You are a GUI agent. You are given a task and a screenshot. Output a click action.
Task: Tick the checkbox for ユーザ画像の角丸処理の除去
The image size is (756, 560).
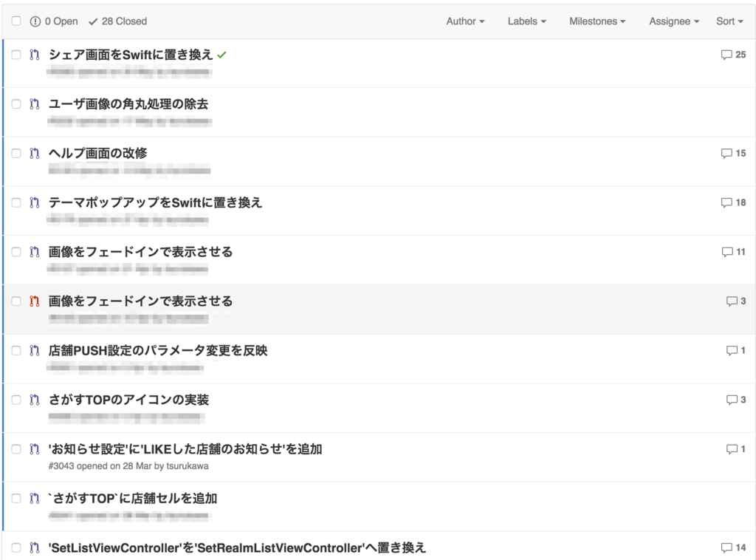coord(16,103)
